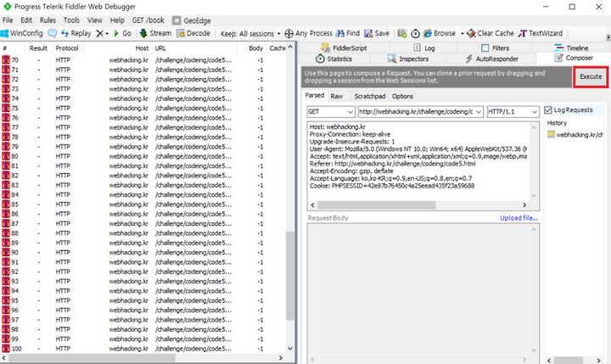The width and height of the screenshot is (611, 364).
Task: Select the Composer tab
Action: click(574, 58)
